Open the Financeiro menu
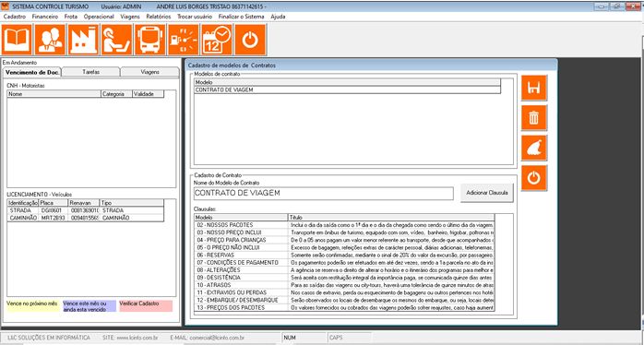The height and width of the screenshot is (345, 644). pos(45,17)
